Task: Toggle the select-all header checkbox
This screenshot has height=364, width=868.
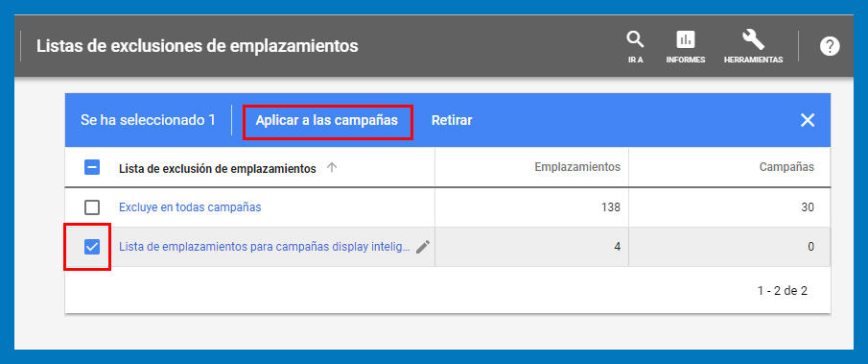Action: point(92,167)
